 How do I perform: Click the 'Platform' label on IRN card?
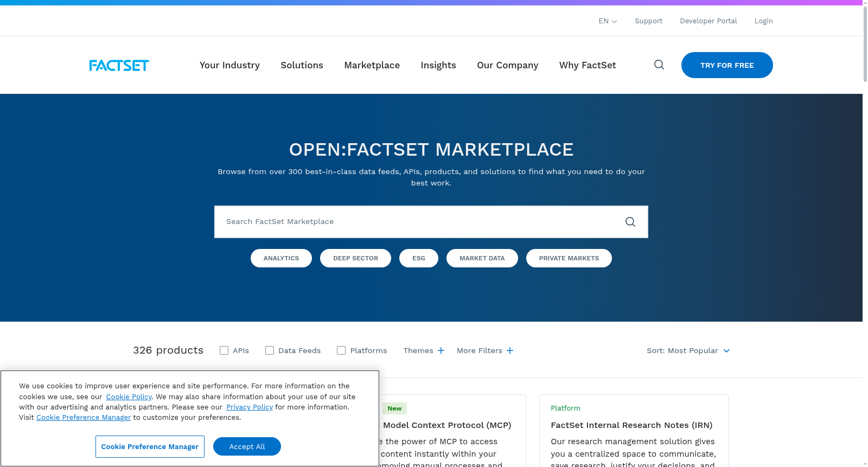point(565,408)
